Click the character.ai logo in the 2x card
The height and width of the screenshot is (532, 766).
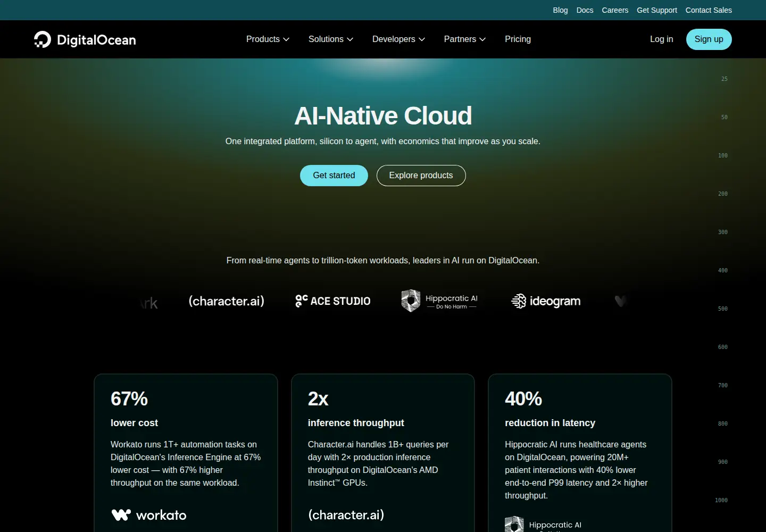click(x=346, y=515)
